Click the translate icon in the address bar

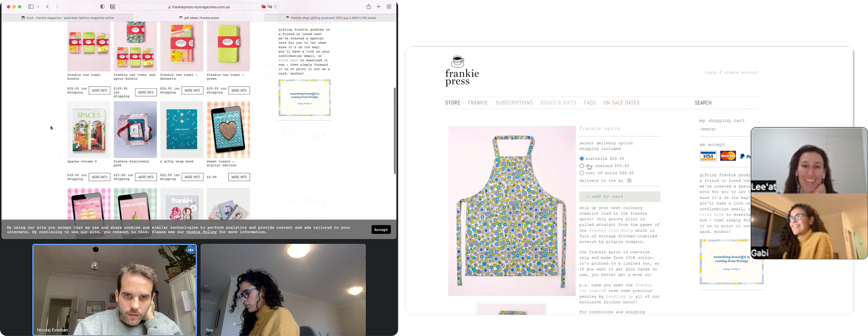tap(270, 7)
